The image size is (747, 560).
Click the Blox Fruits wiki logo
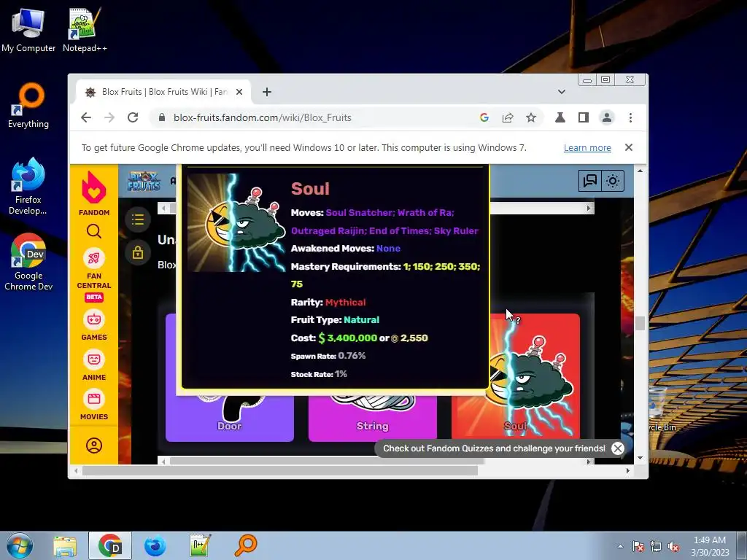click(144, 181)
